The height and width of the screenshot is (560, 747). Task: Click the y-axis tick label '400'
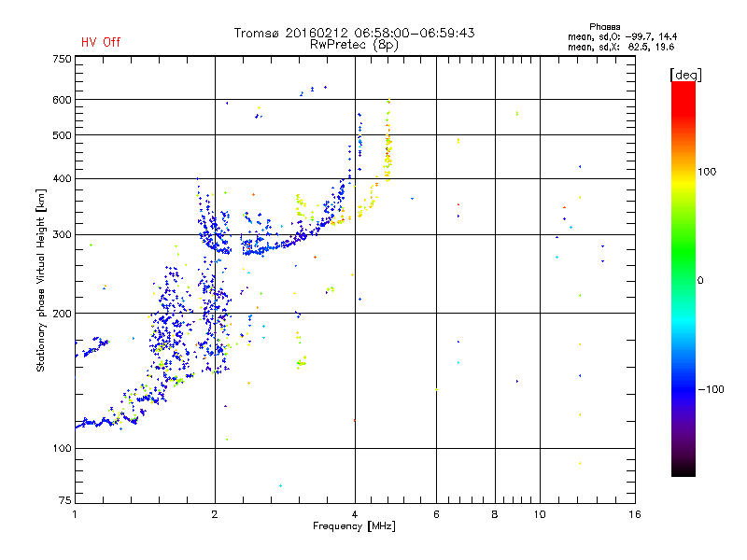pos(62,178)
